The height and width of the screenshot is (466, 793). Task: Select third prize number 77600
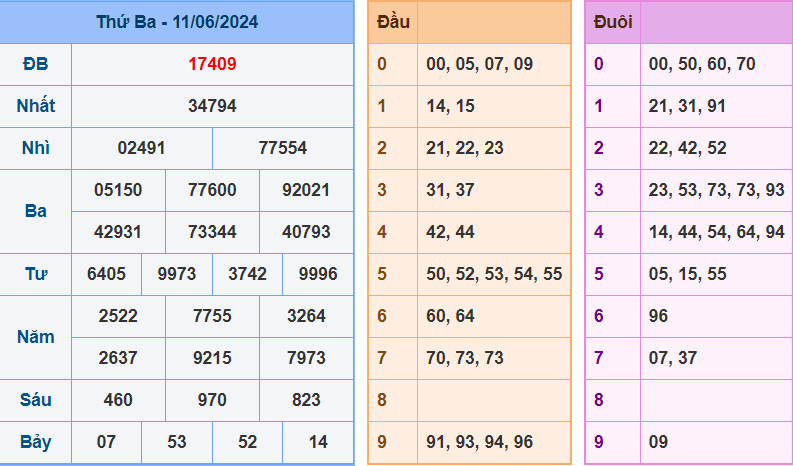click(212, 190)
